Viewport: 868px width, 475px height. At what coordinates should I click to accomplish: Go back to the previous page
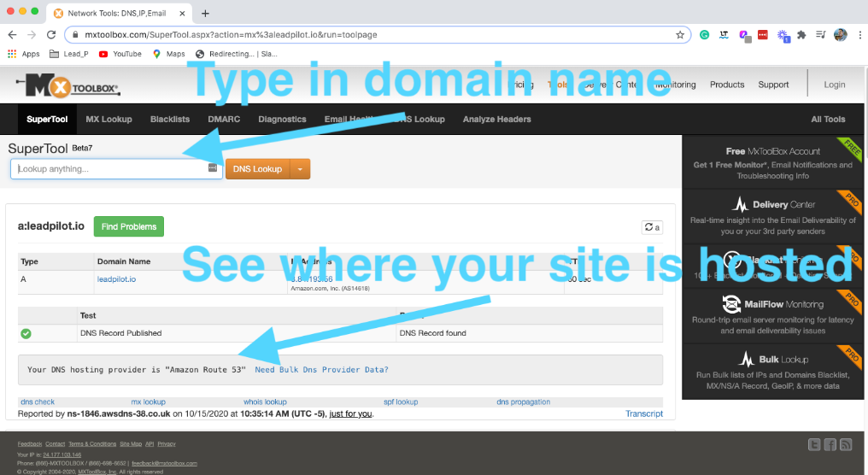point(12,35)
